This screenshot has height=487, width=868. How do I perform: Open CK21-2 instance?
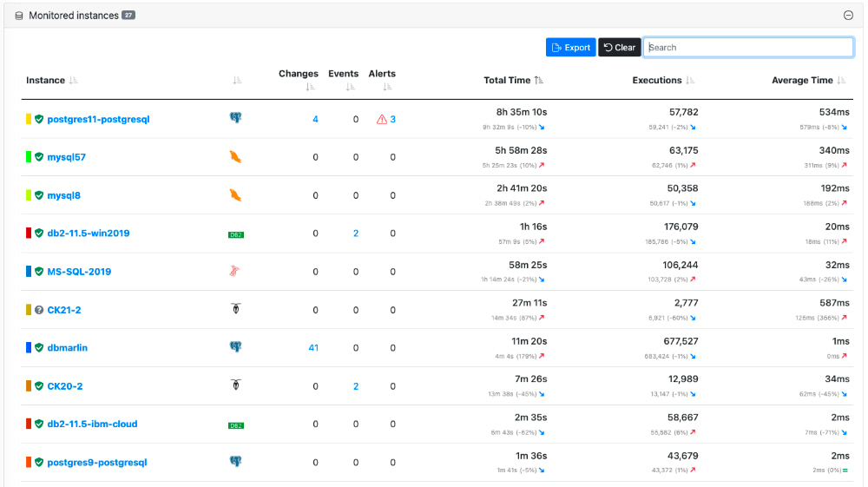pos(63,310)
